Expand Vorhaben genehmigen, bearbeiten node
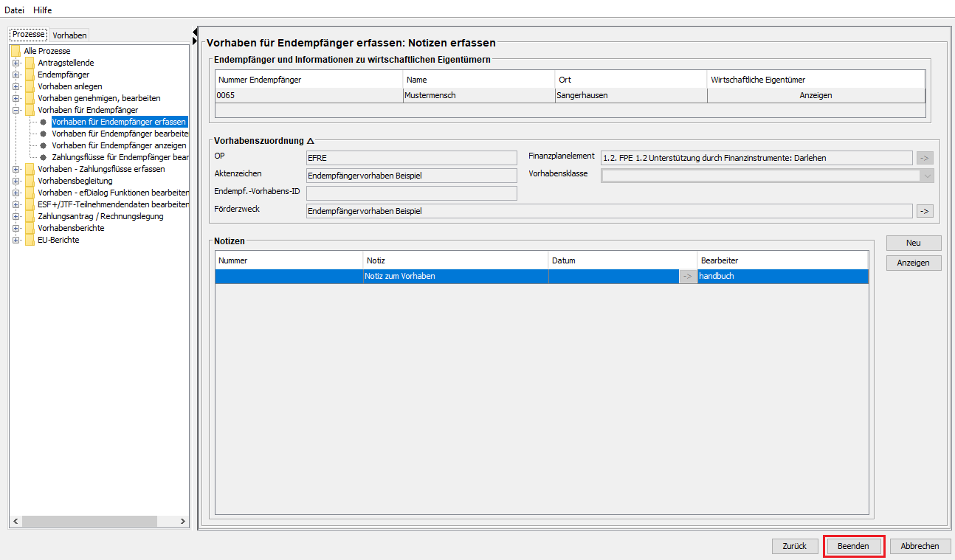Viewport: 955px width, 560px height. (15, 98)
